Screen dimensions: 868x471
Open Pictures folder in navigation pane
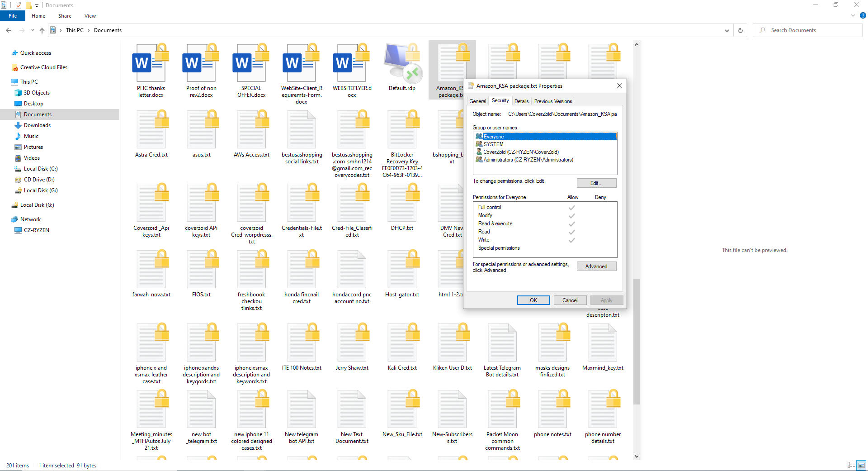[33, 147]
